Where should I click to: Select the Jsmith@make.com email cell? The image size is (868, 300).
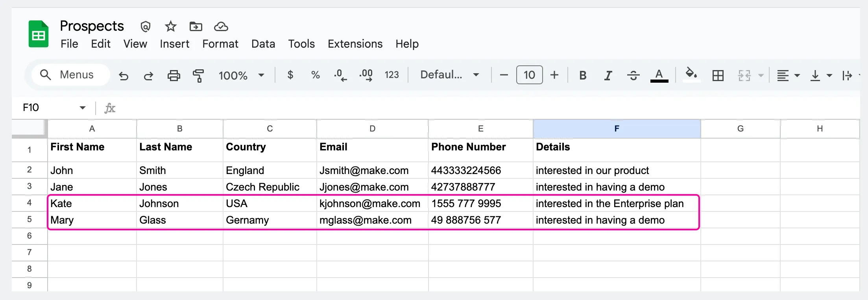click(x=372, y=170)
